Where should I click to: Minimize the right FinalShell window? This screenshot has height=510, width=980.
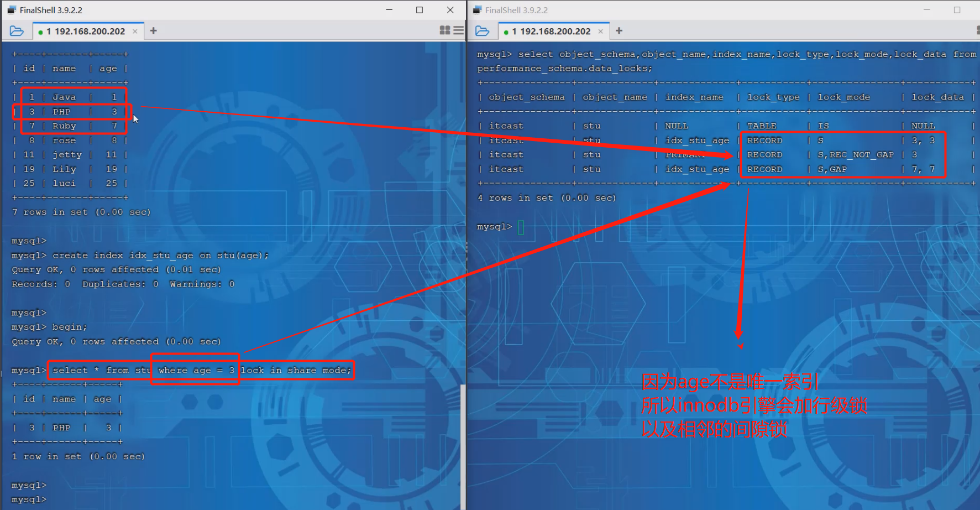pos(927,10)
